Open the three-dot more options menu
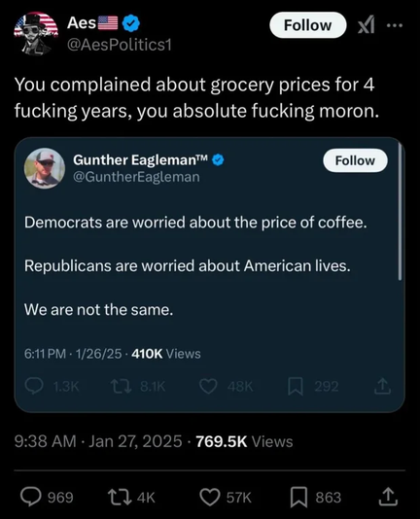This screenshot has width=420, height=519. pyautogui.click(x=395, y=25)
